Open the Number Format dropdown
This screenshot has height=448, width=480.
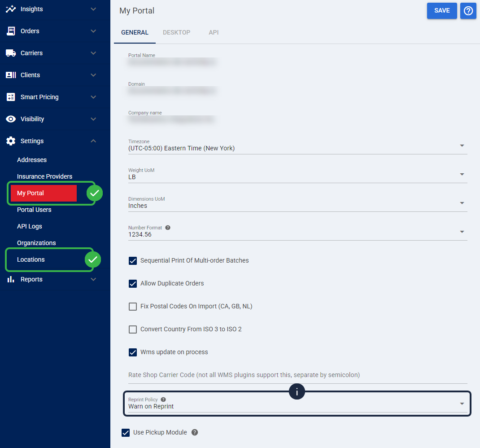(297, 233)
